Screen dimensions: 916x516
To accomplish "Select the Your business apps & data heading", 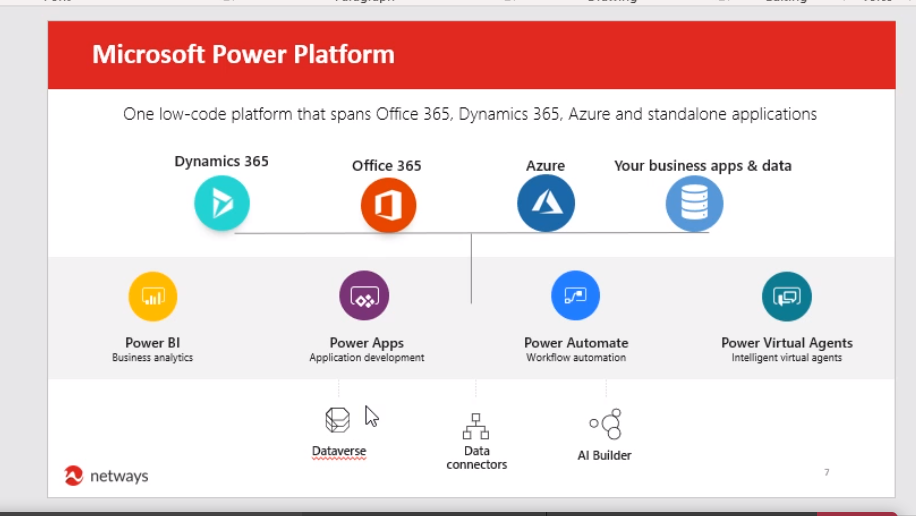I will pos(702,166).
